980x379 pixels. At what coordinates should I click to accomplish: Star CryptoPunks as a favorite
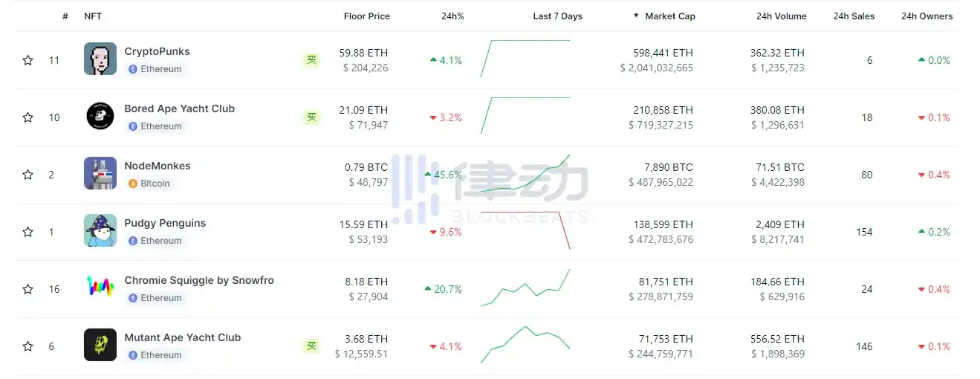[x=28, y=60]
